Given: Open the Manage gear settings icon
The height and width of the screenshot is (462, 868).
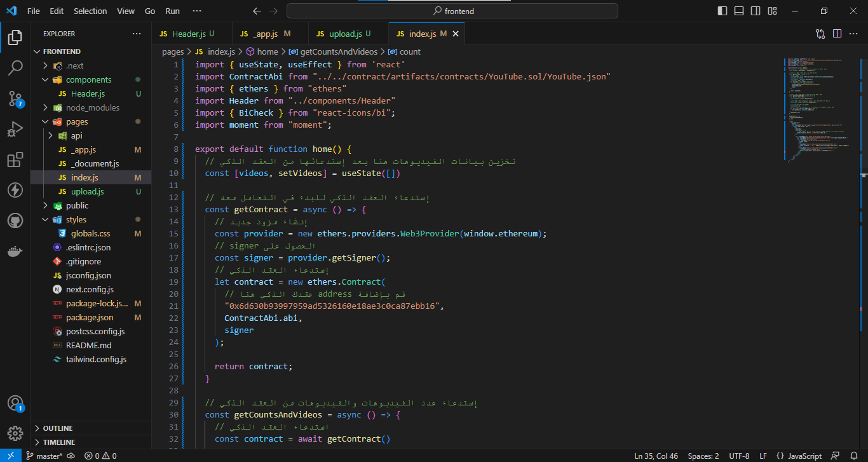Looking at the screenshot, I should [x=15, y=433].
